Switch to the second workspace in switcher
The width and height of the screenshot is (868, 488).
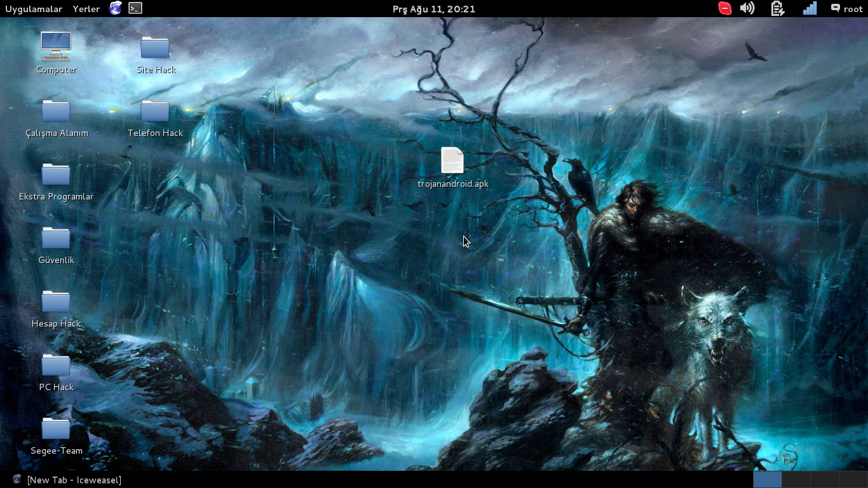coord(796,479)
